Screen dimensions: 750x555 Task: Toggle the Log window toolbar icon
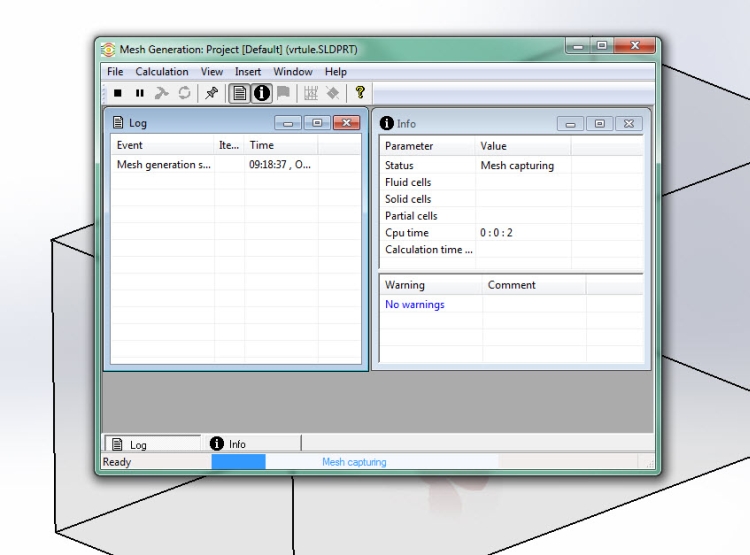point(239,93)
